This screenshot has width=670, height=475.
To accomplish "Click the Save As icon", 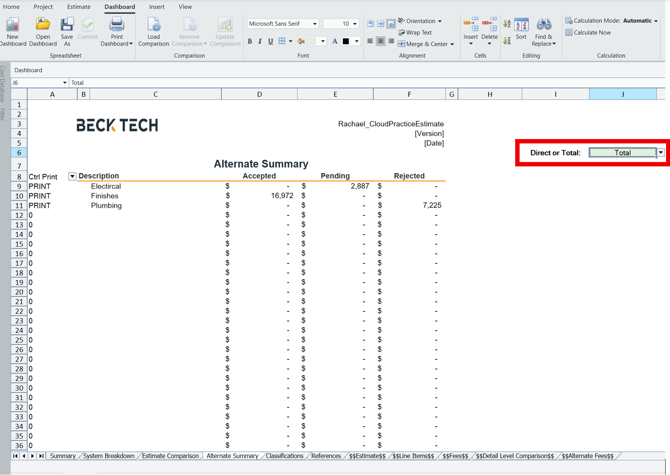I will pyautogui.click(x=67, y=25).
